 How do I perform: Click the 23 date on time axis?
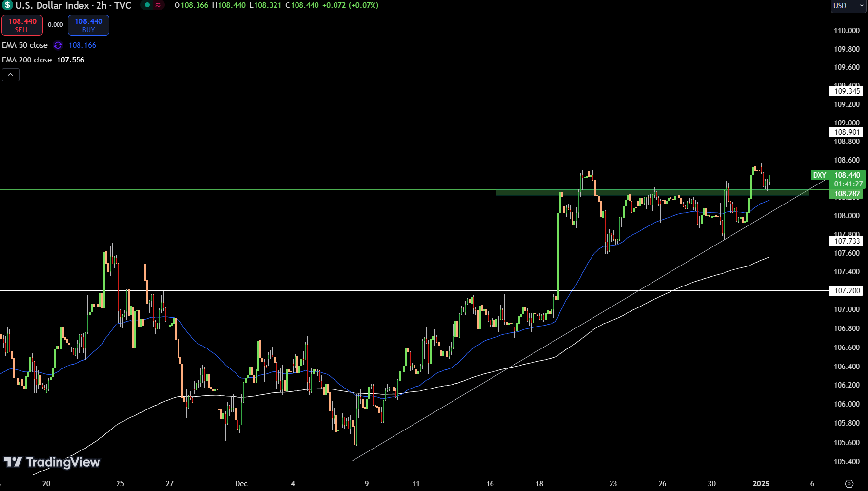point(613,484)
